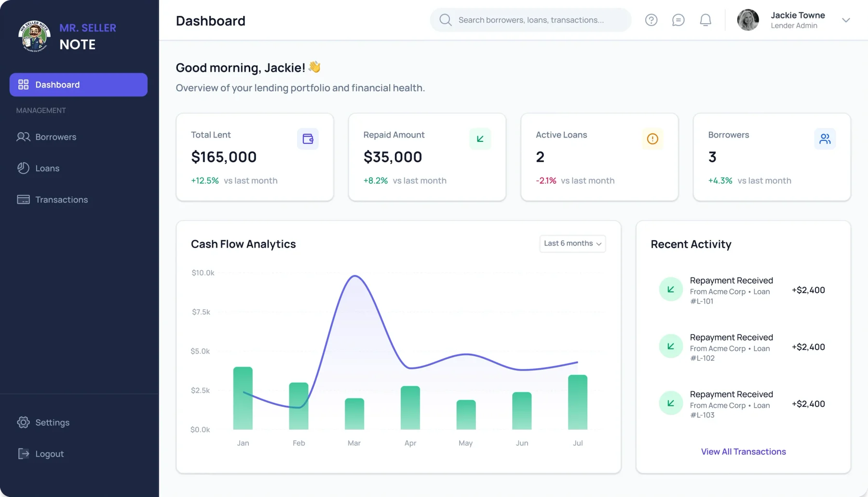Click the Mar bar in the chart

coord(354,414)
